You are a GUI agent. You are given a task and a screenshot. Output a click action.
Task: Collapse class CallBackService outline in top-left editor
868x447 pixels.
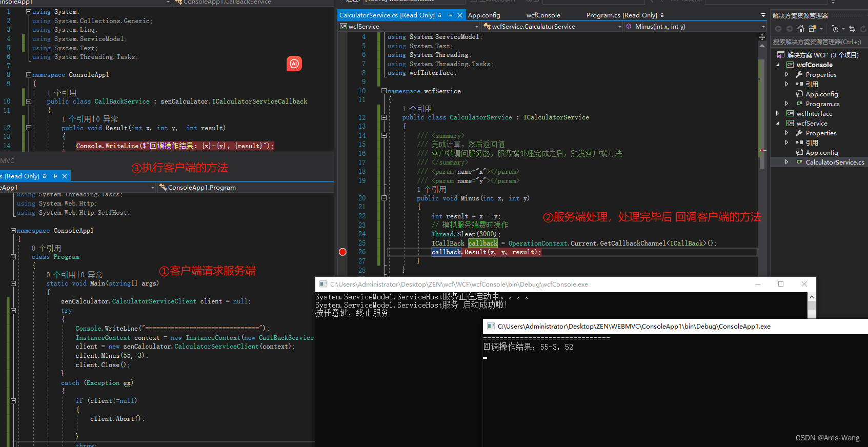(29, 101)
